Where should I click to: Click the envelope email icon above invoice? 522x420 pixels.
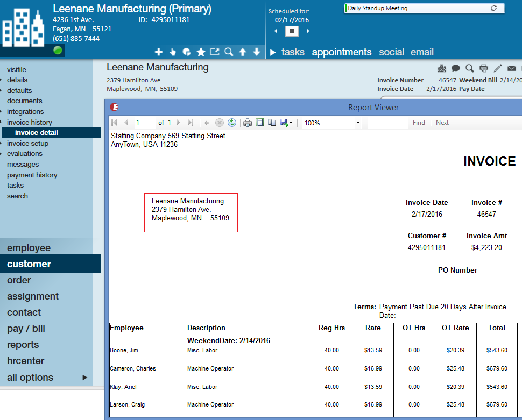click(x=512, y=68)
